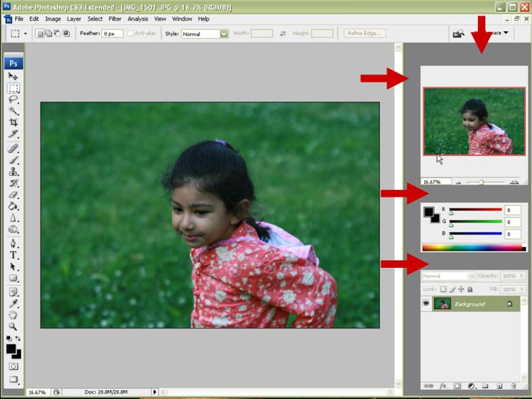Select the Crop tool

[x=14, y=122]
